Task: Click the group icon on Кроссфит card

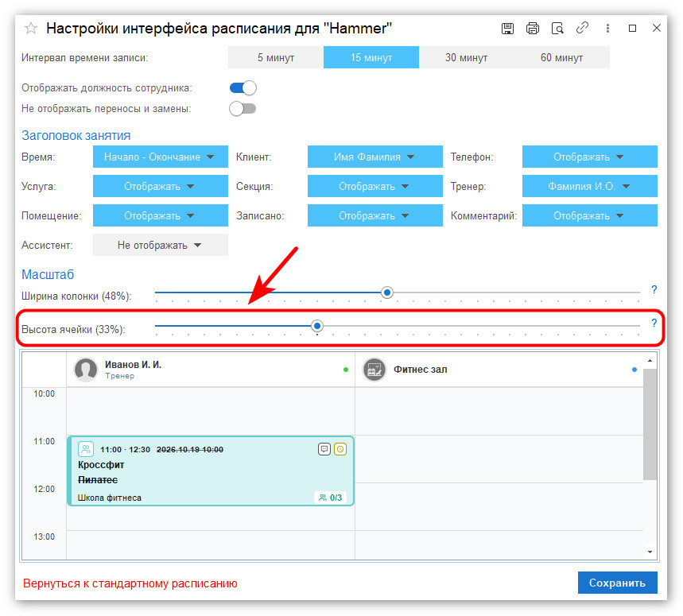Action: [x=86, y=448]
